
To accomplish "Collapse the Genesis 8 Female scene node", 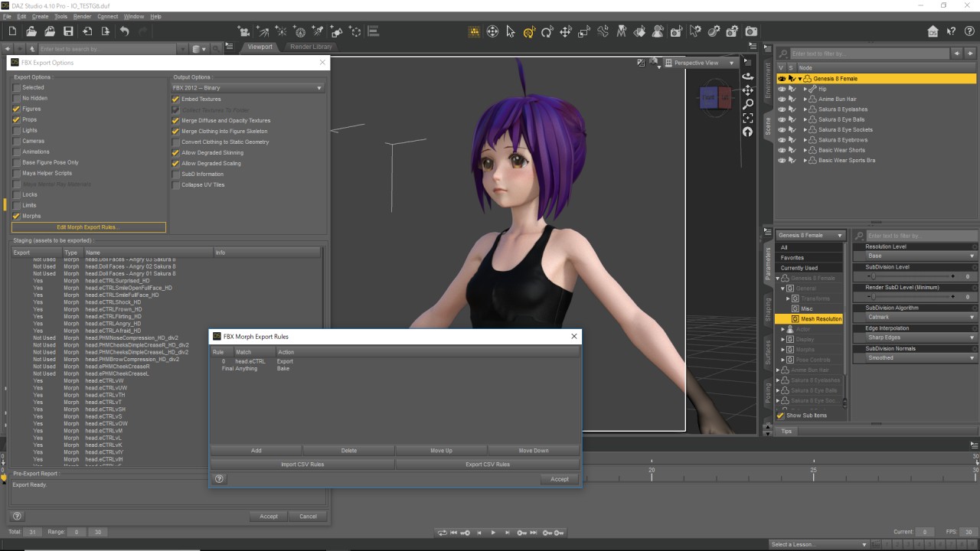I will tap(800, 79).
